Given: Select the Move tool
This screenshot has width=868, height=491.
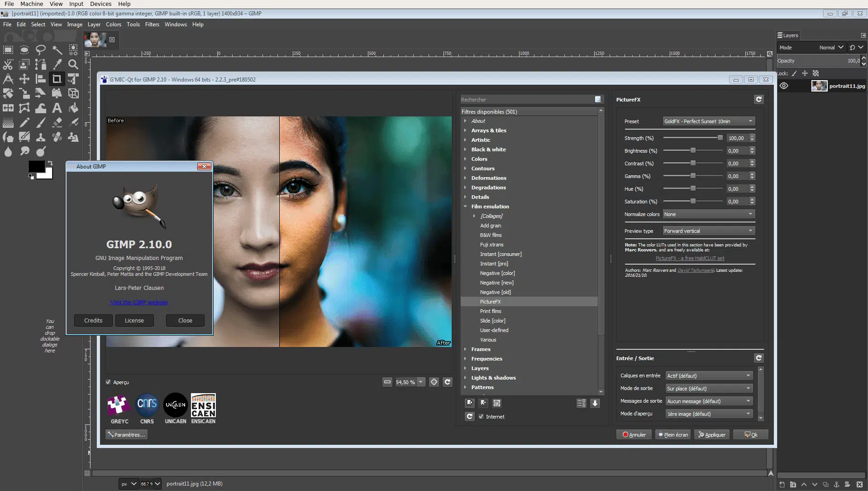Looking at the screenshot, I should point(24,79).
